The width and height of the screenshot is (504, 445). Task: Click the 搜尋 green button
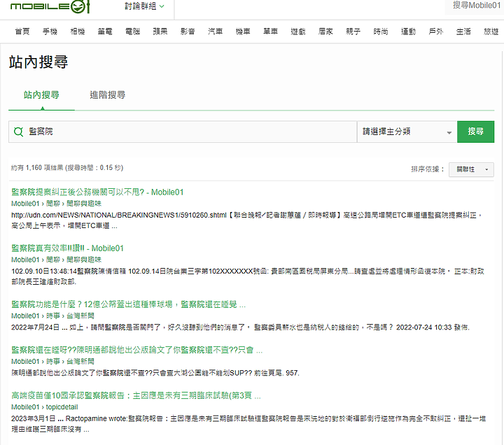475,132
